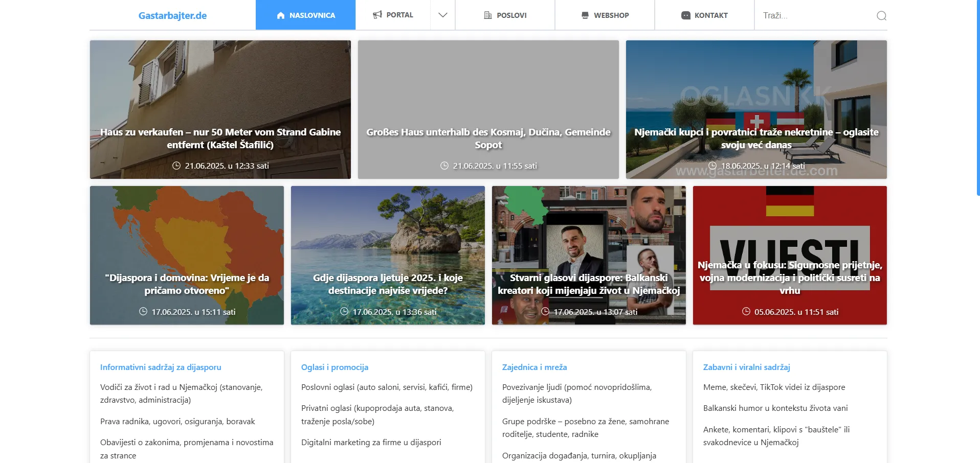This screenshot has width=980, height=463.
Task: Open the Kontakt page
Action: click(x=710, y=15)
